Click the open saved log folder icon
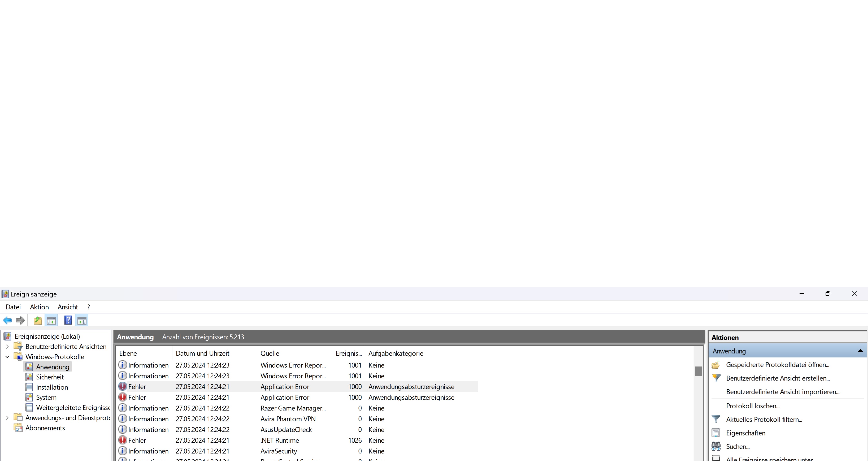The image size is (868, 461). click(716, 365)
